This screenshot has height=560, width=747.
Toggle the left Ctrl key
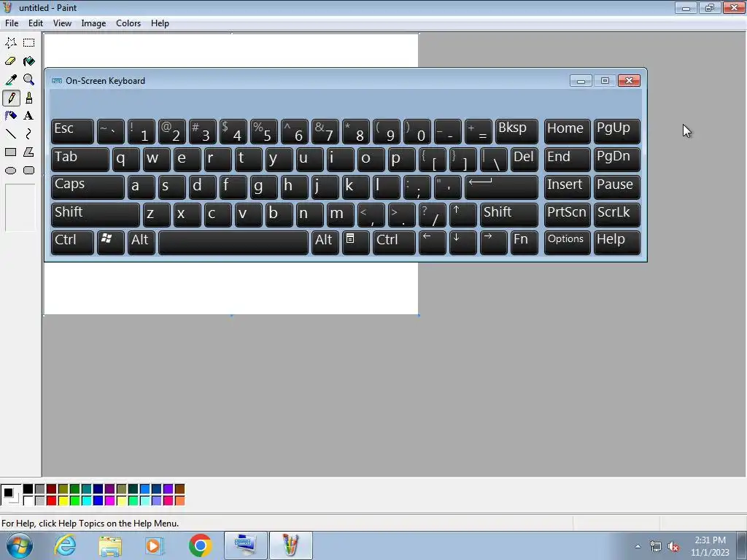(72, 242)
